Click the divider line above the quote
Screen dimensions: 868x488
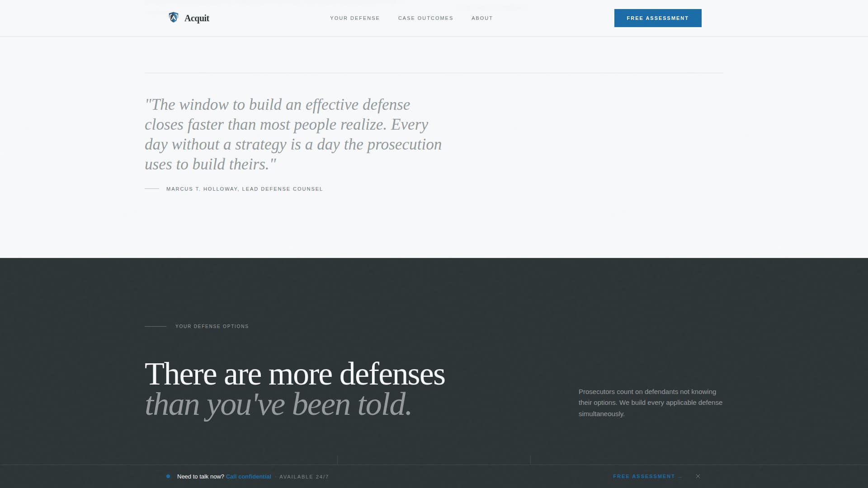(434, 74)
